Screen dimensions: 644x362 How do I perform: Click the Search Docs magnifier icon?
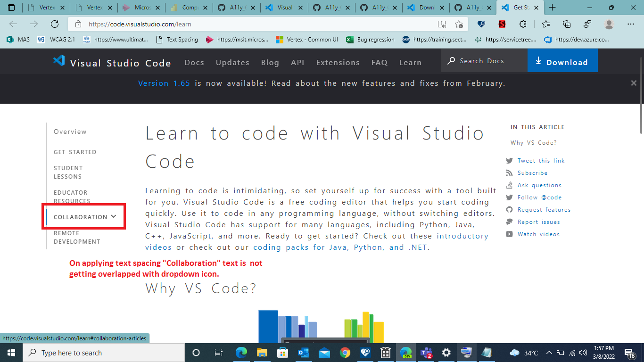pyautogui.click(x=451, y=61)
